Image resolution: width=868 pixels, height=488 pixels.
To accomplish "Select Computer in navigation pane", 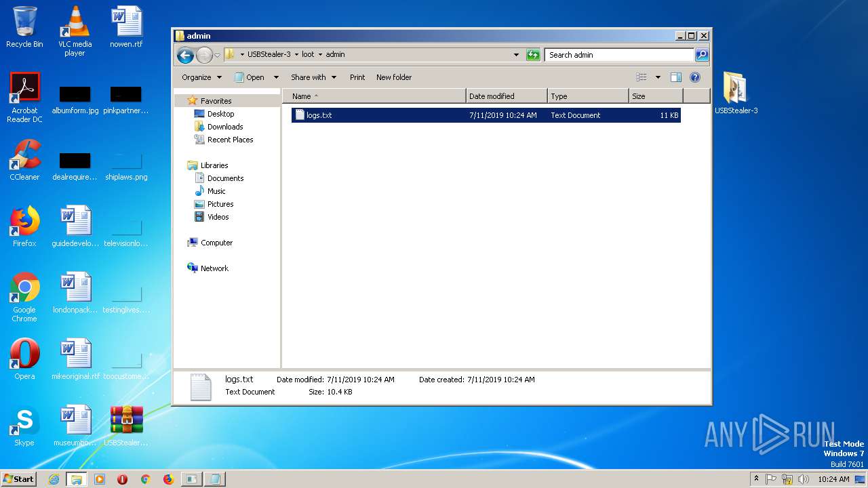I will tap(216, 243).
